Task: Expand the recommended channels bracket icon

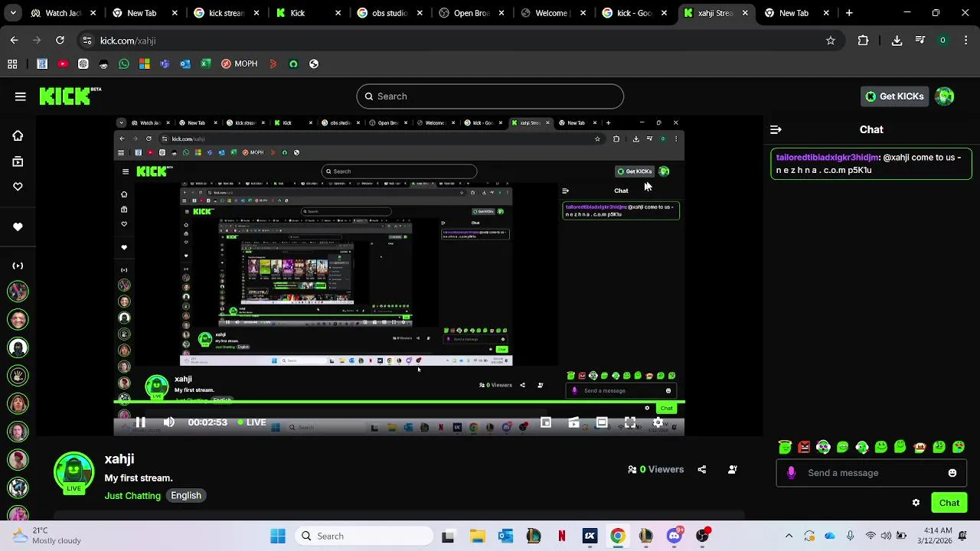Action: tap(18, 266)
